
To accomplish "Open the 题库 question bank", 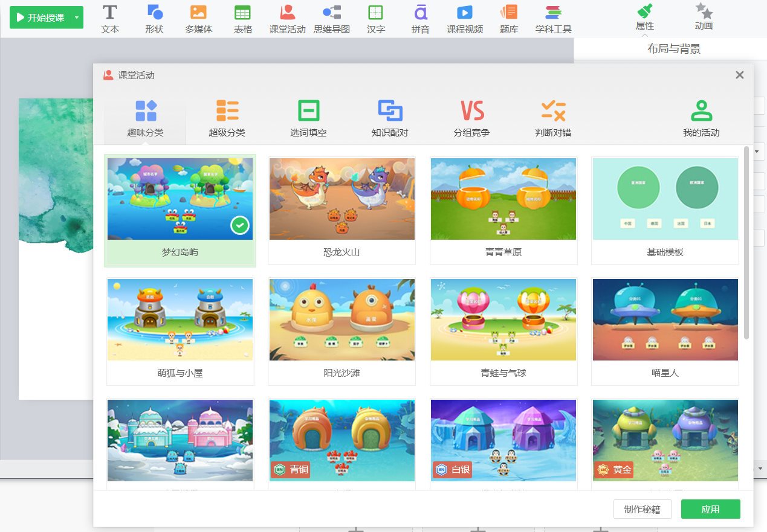I will tap(509, 19).
